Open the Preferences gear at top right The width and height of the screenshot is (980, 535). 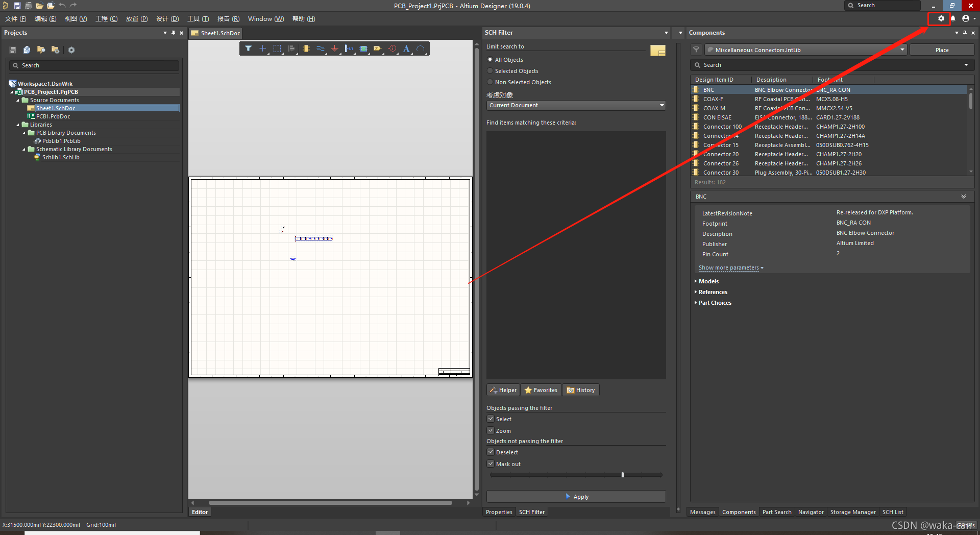coord(941,18)
